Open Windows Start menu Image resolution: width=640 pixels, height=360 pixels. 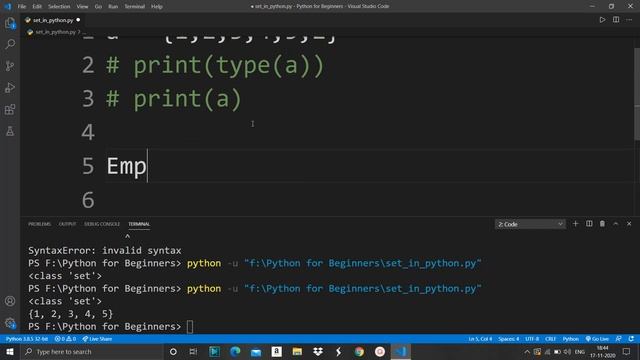tap(10, 351)
